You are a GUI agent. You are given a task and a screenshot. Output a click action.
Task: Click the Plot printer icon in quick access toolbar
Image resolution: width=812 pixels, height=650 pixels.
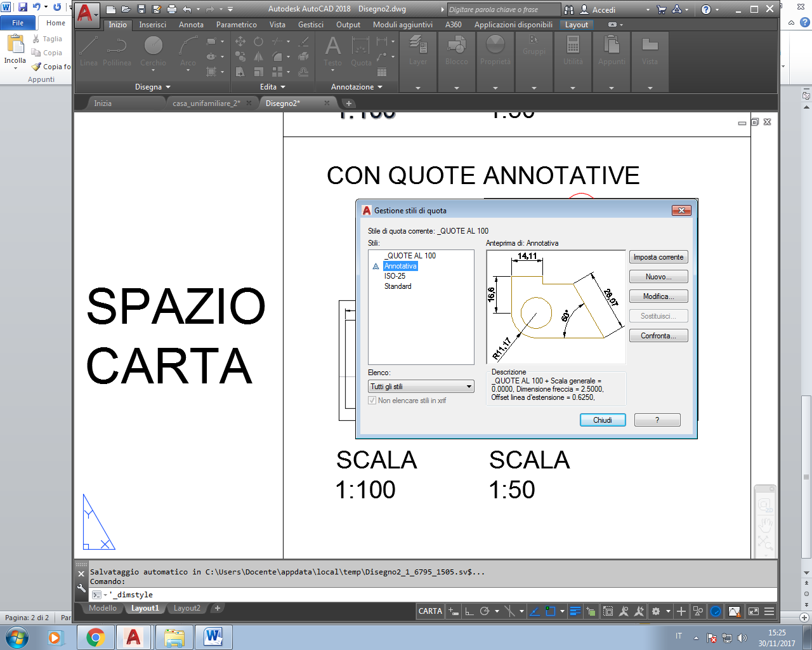coord(171,10)
